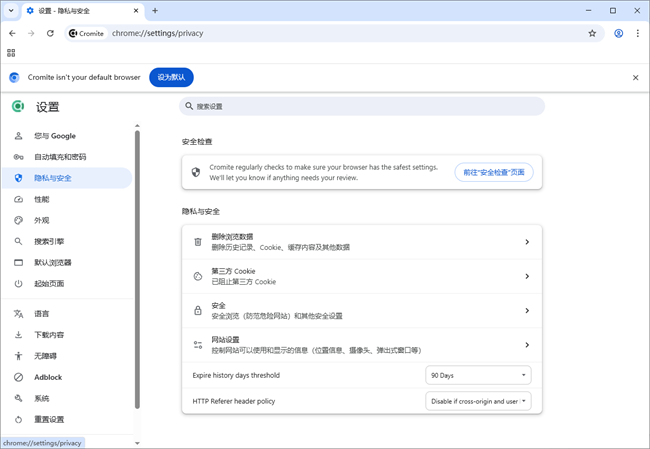Click the wrench icon next to 系统
Screen dimensions: 650x449
pos(18,398)
